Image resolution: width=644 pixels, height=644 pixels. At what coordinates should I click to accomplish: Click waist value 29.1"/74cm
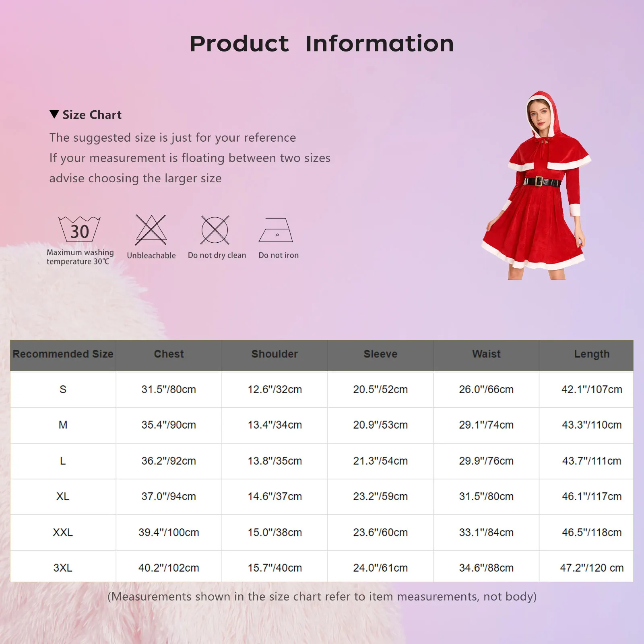(486, 425)
